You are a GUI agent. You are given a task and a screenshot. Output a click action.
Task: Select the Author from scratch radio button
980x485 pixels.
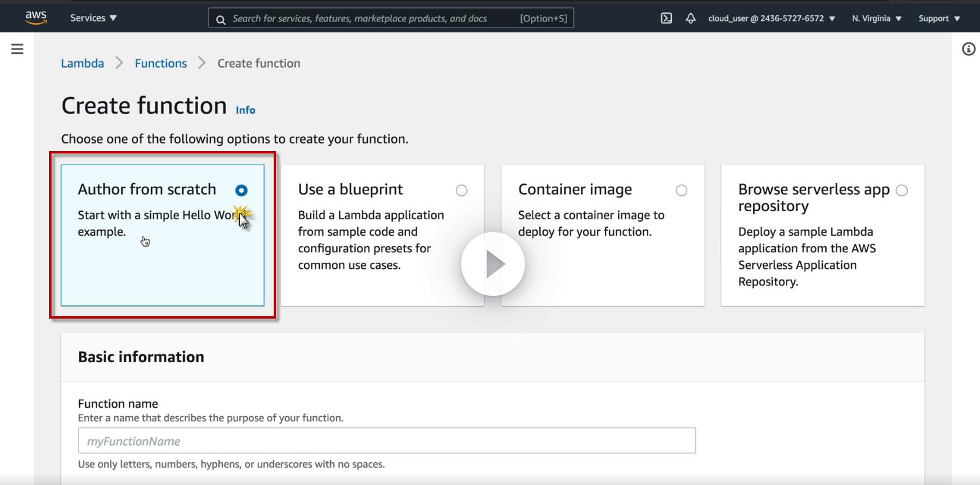(241, 190)
